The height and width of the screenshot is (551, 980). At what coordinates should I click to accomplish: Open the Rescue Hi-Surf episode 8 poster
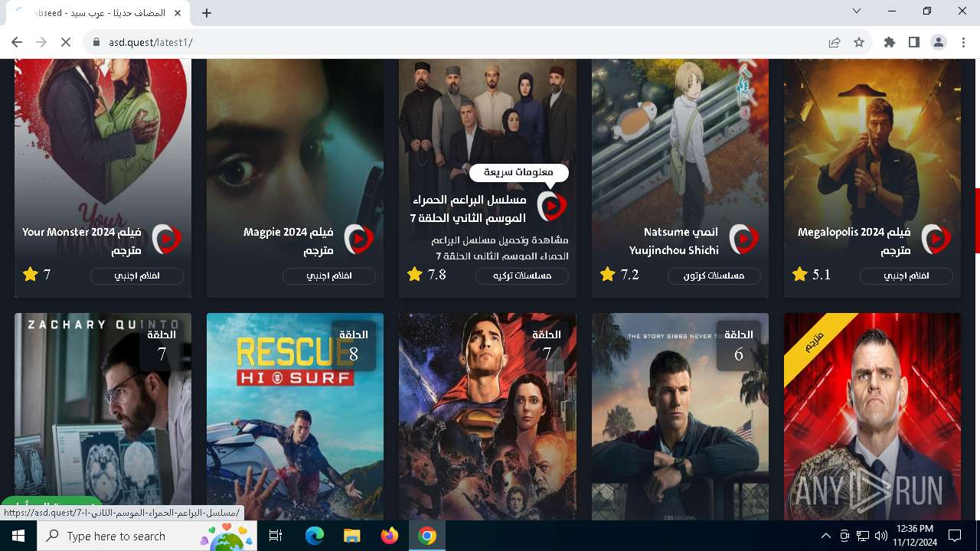[x=295, y=416]
